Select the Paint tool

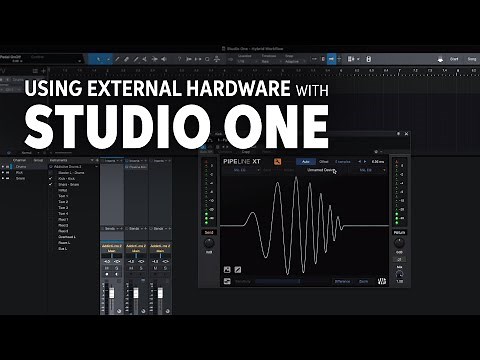click(x=136, y=59)
